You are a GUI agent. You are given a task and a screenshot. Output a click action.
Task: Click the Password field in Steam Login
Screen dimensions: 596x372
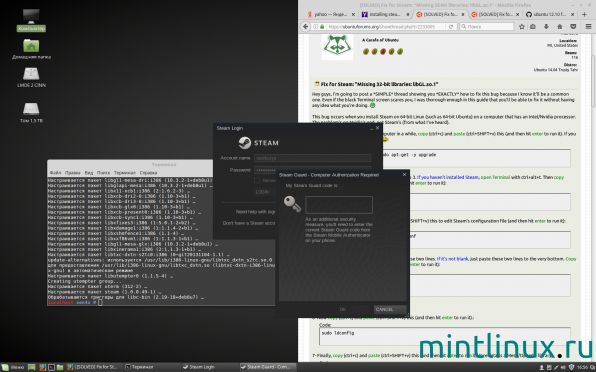[312, 170]
